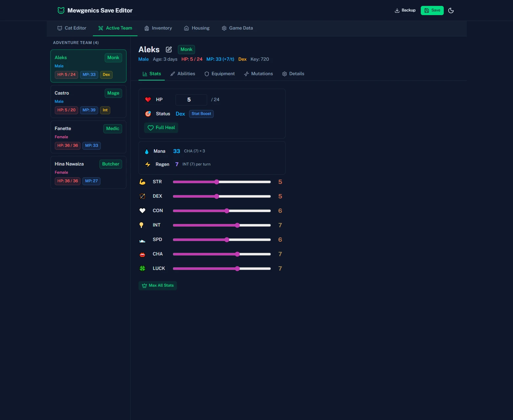Viewport: 513px width, 420px height.
Task: Click the HP value input field
Action: pos(191,99)
